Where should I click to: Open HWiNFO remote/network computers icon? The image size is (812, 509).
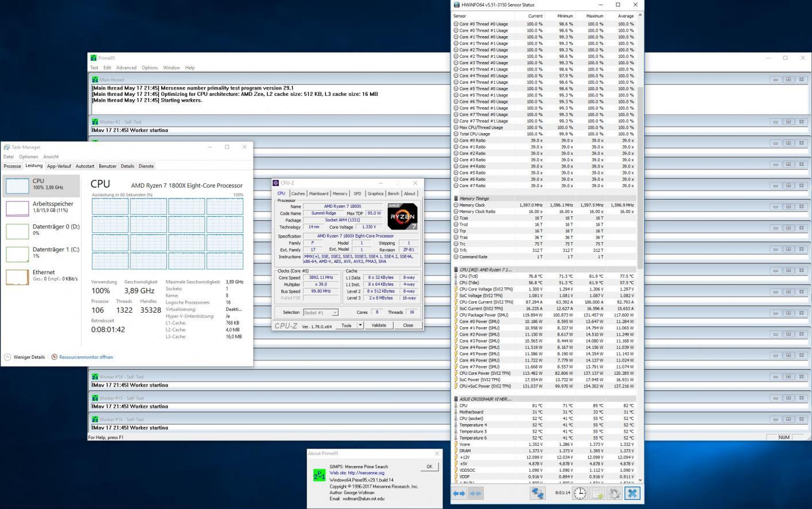(537, 494)
